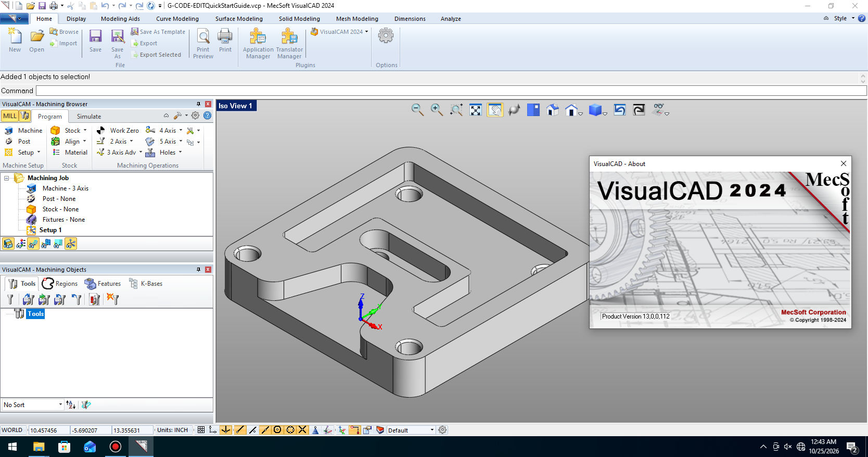Open the Material definition tool
The image size is (868, 457).
click(70, 153)
